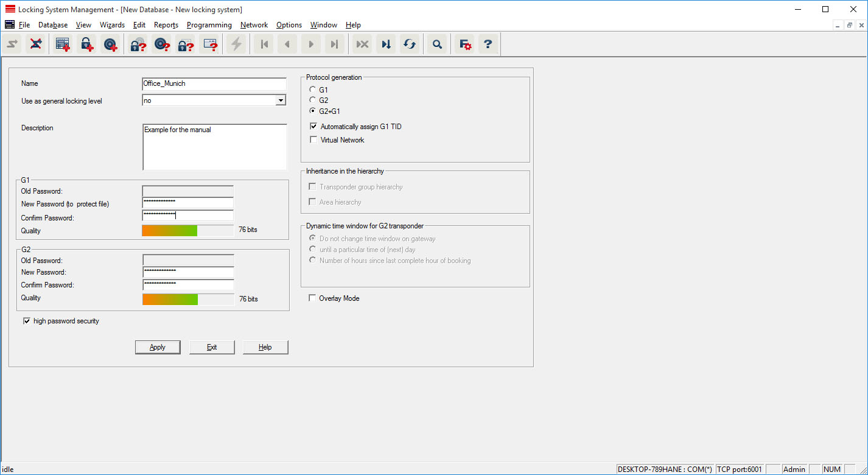The image size is (868, 475).
Task: Open the Wizards menu
Action: coord(112,25)
